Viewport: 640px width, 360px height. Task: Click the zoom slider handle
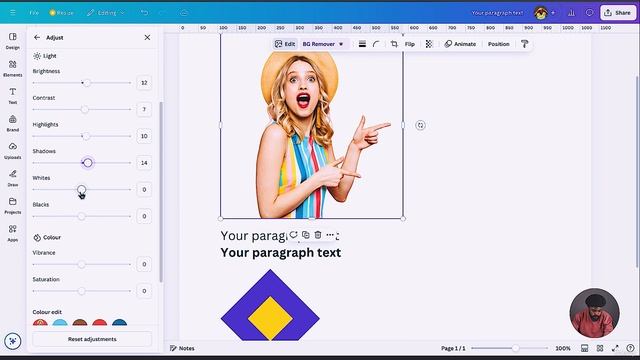point(516,348)
